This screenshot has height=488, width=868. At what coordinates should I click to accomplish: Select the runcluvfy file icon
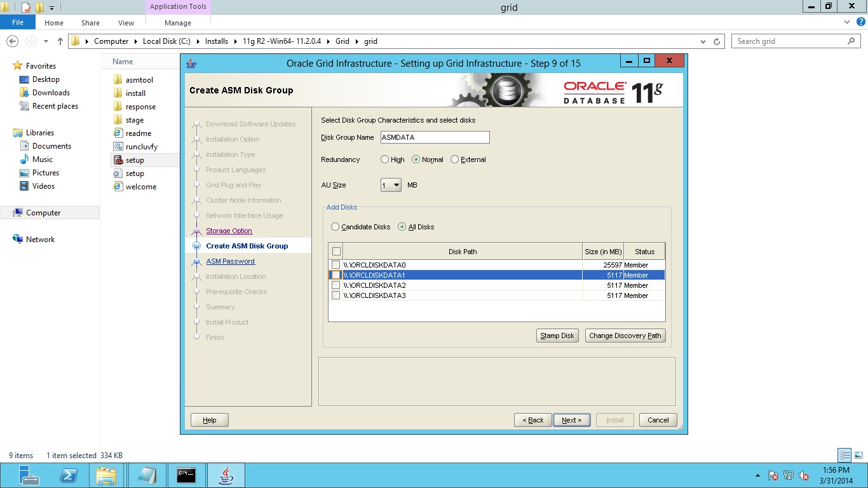point(118,147)
